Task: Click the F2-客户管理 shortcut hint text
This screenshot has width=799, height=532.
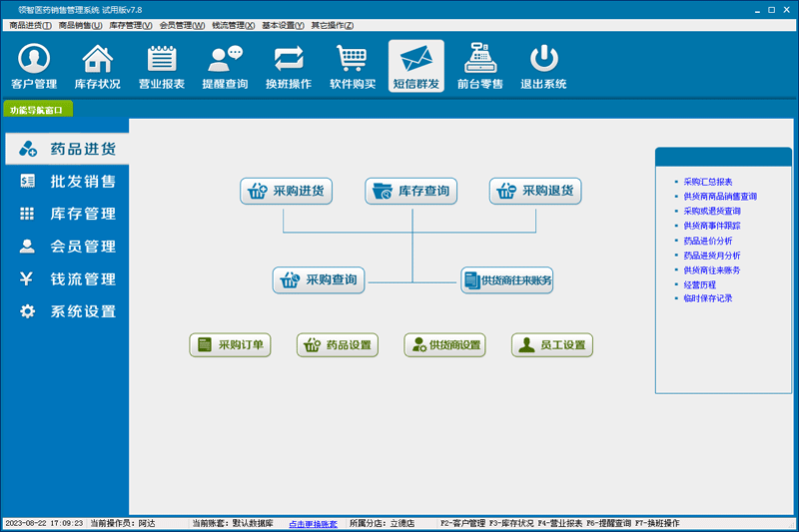Action: pos(462,523)
